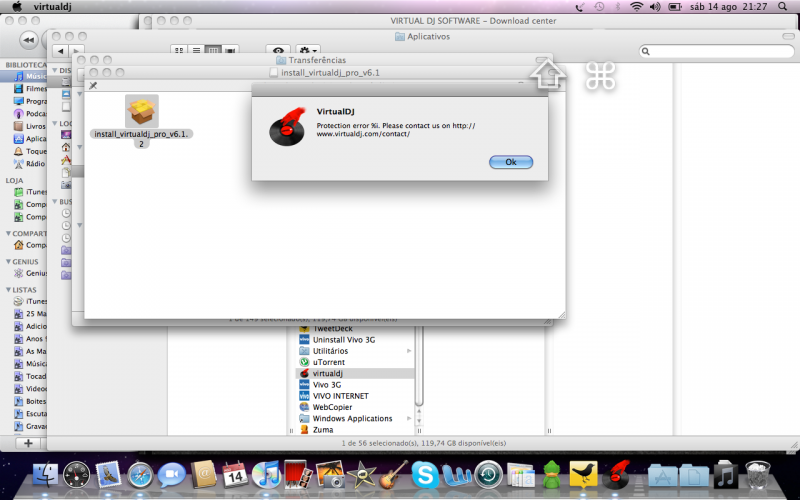
Task: Collapse the LISTAS section in iTunes sidebar
Action: (x=8, y=290)
